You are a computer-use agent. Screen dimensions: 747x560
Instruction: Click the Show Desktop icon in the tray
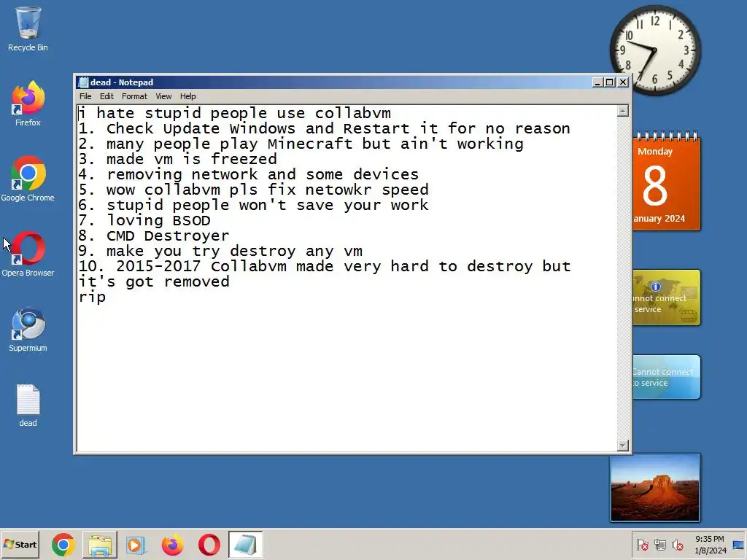(738, 545)
